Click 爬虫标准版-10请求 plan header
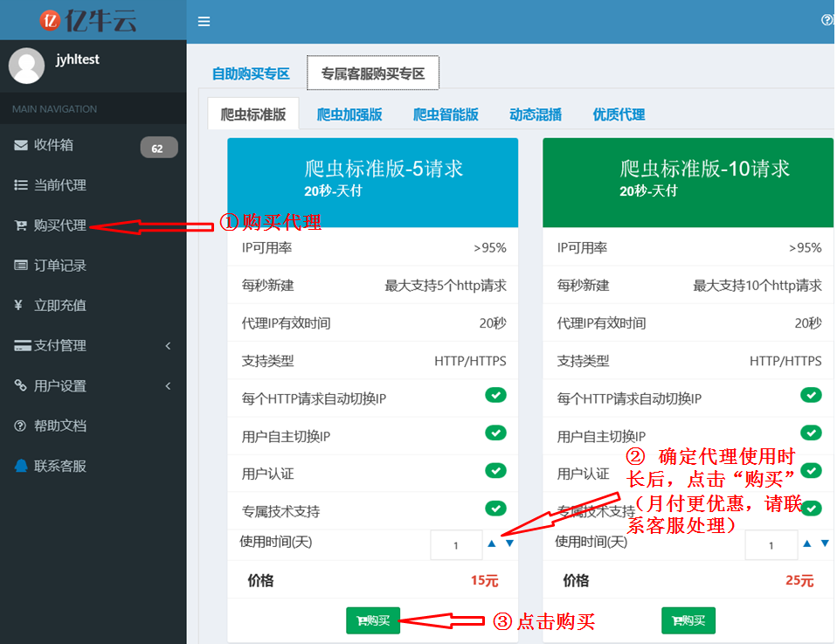 point(688,183)
